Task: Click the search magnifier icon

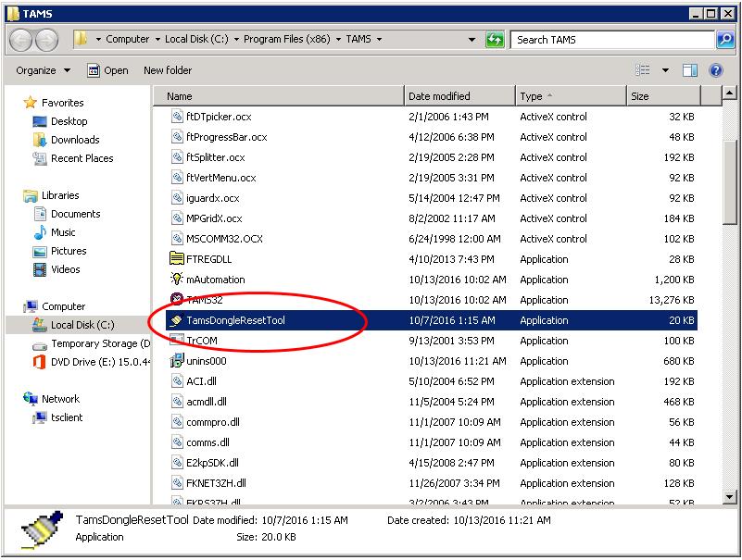Action: pyautogui.click(x=725, y=39)
